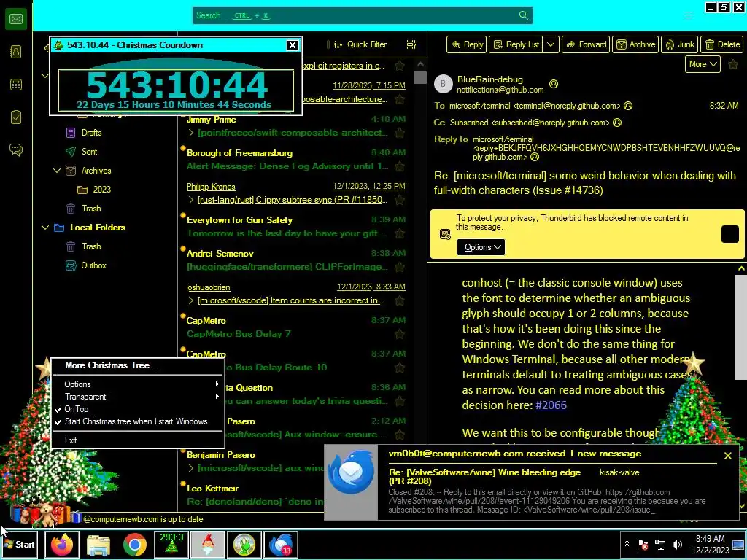Click the message list scrollbar thumb
Image resolution: width=747 pixels, height=560 pixels.
coord(420,77)
